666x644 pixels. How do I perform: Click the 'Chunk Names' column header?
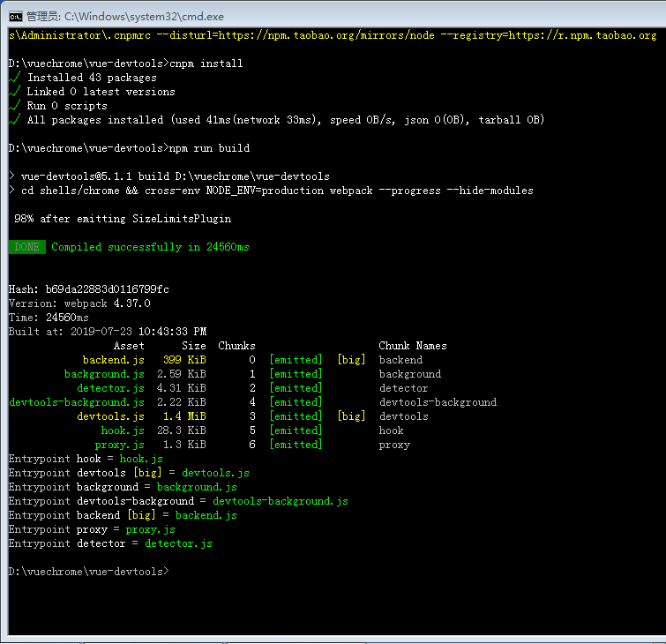coord(413,346)
